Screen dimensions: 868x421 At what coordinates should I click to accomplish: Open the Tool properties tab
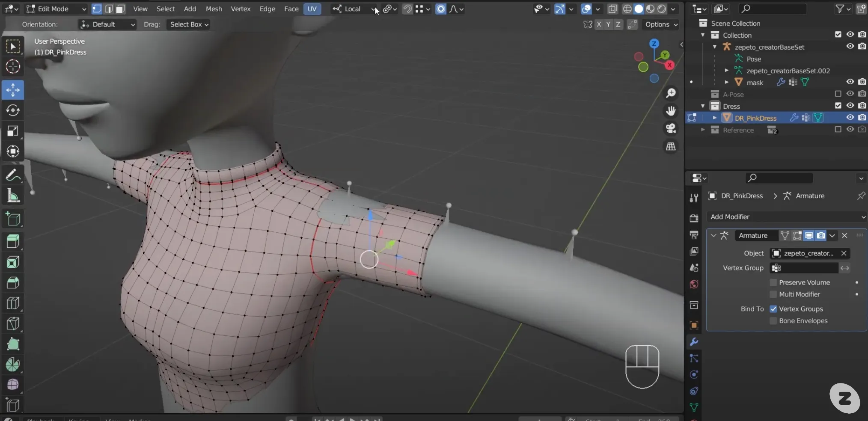[694, 198]
